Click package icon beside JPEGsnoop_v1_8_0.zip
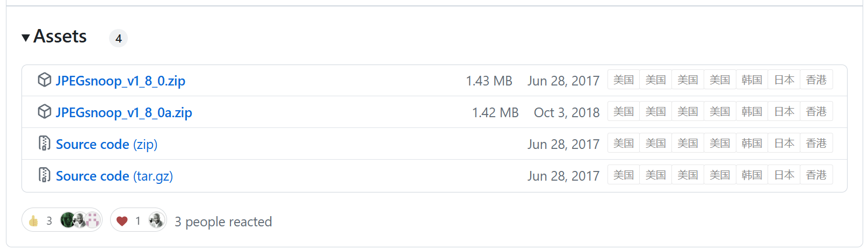 click(x=45, y=80)
